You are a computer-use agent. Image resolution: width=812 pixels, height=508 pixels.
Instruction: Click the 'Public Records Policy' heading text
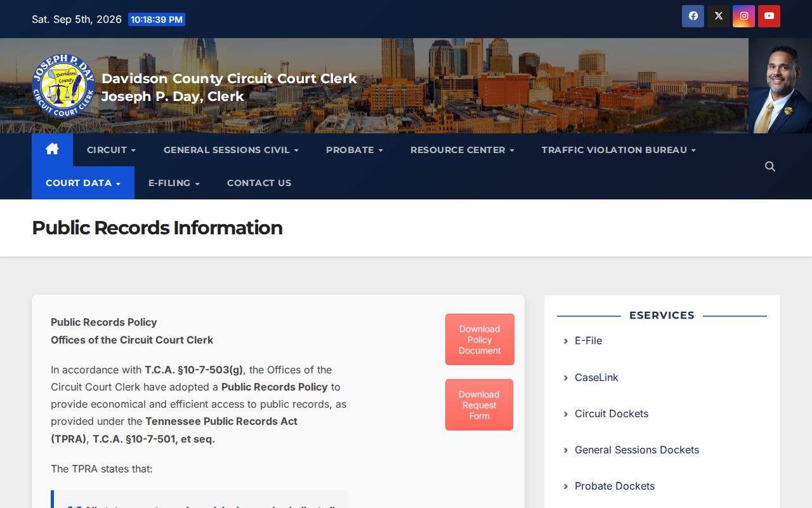[x=104, y=323]
